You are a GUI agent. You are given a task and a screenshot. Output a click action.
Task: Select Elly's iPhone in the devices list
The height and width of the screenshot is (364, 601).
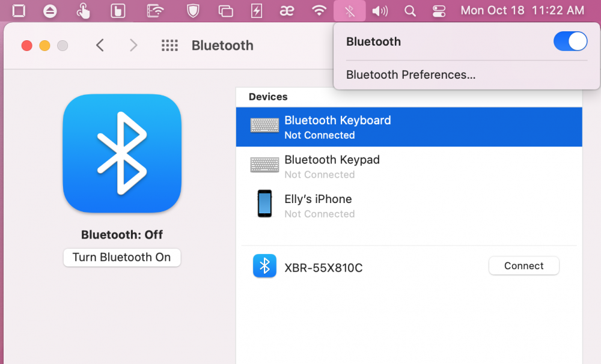[x=409, y=206]
